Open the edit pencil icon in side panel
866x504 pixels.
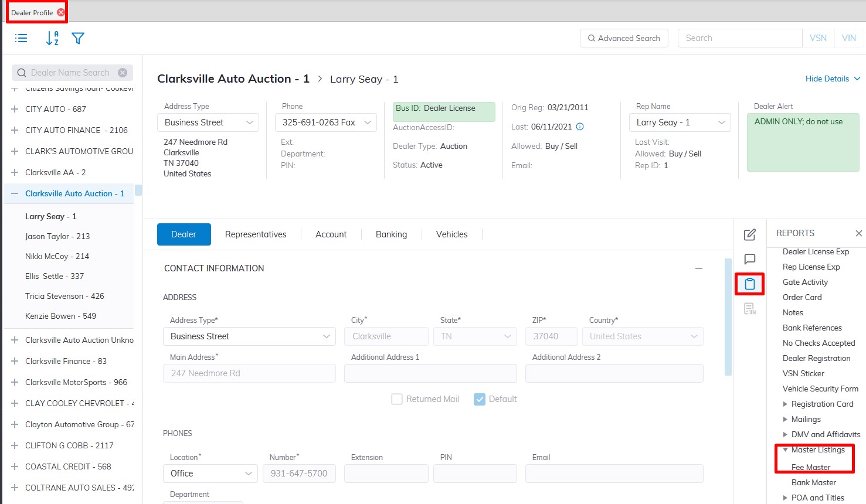[749, 235]
